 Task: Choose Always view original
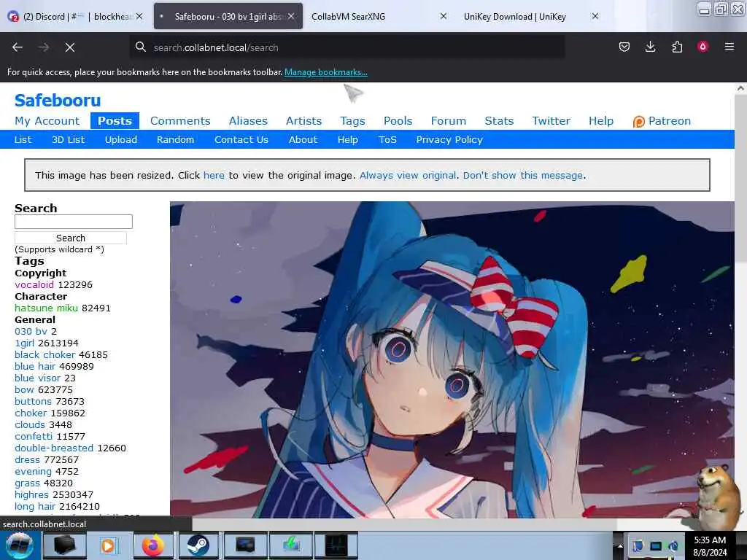click(x=407, y=175)
